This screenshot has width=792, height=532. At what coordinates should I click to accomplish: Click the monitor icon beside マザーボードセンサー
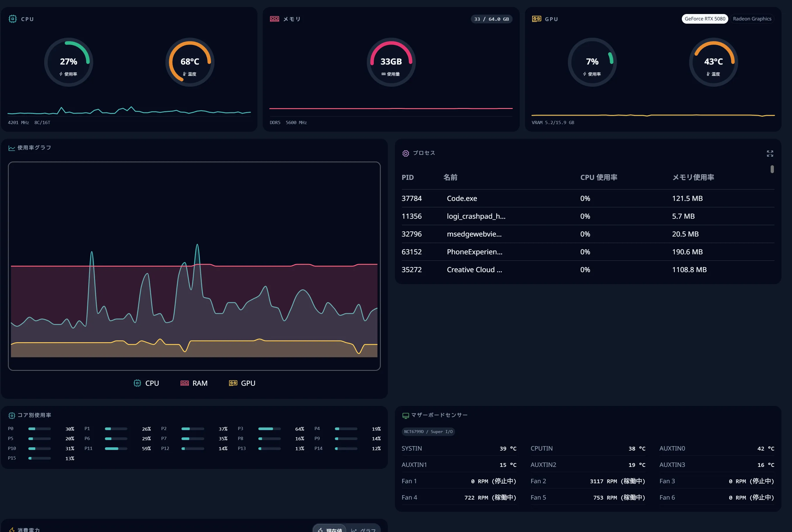coord(406,415)
